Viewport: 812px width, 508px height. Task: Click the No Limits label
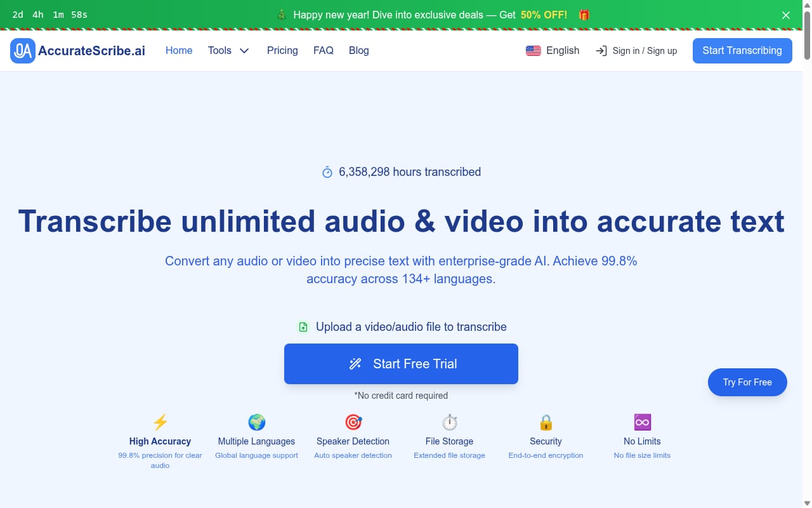(x=642, y=441)
